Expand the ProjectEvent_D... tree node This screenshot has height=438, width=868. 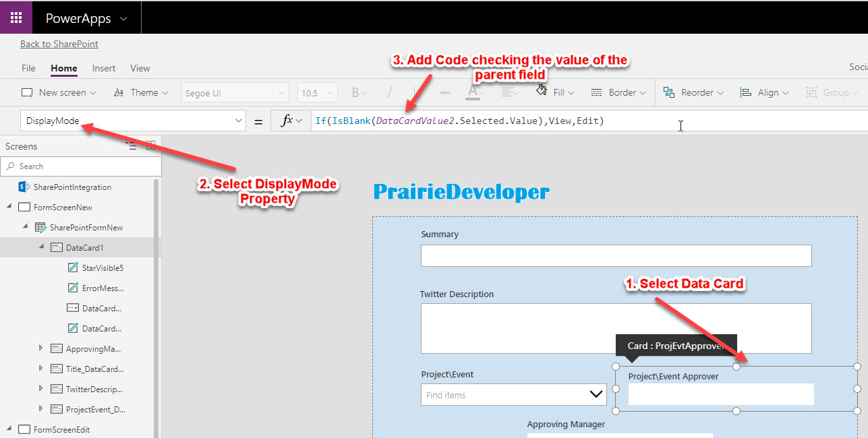[x=41, y=408]
